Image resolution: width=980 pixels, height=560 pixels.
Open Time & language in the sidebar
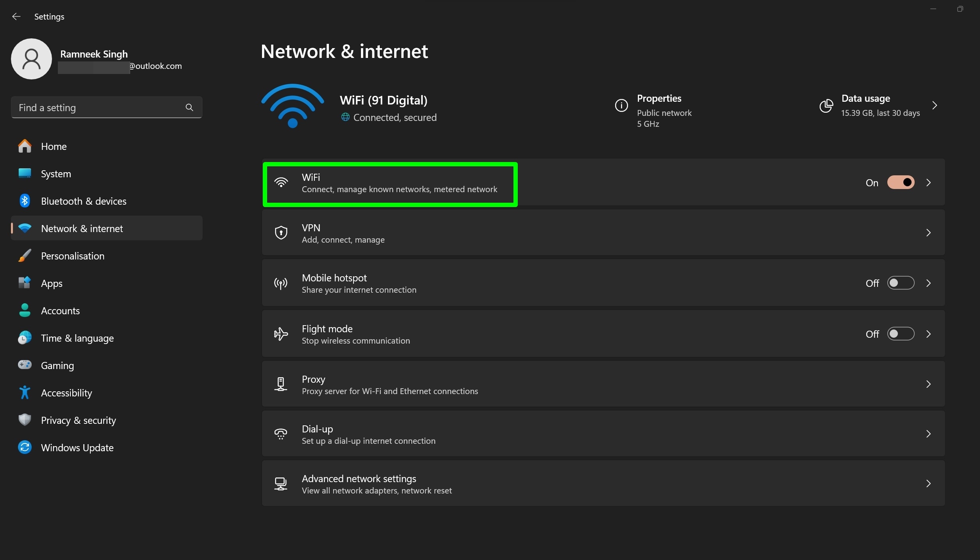point(106,338)
